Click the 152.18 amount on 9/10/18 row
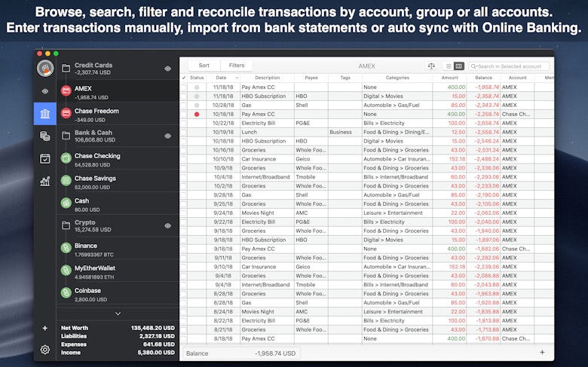The height and width of the screenshot is (367, 588). [457, 267]
